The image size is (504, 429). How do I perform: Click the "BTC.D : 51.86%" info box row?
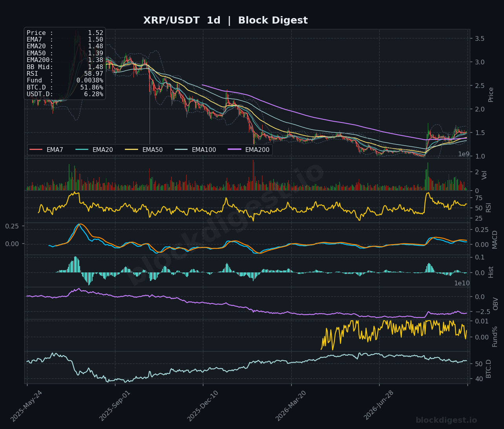pos(65,88)
